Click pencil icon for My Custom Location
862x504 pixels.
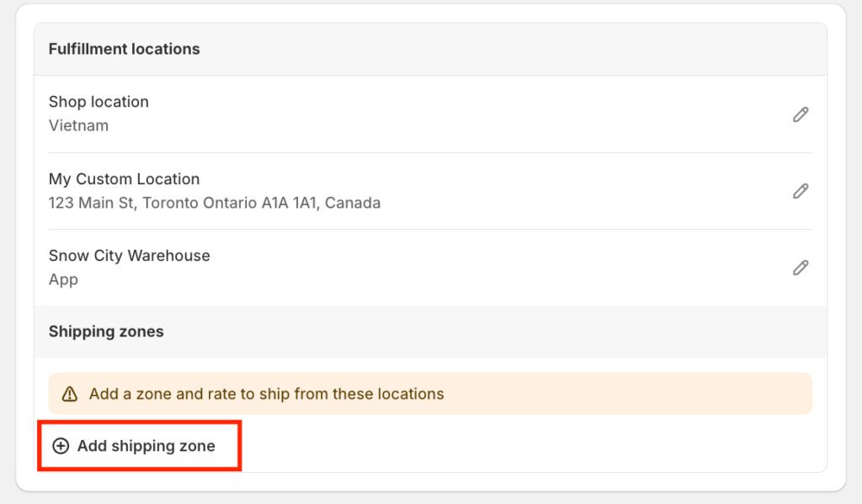point(801,191)
